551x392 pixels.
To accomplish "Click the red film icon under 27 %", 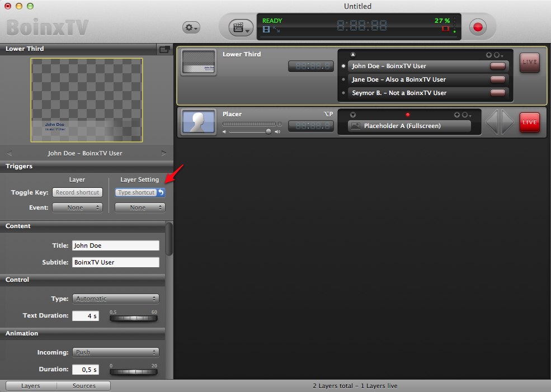I will click(446, 29).
